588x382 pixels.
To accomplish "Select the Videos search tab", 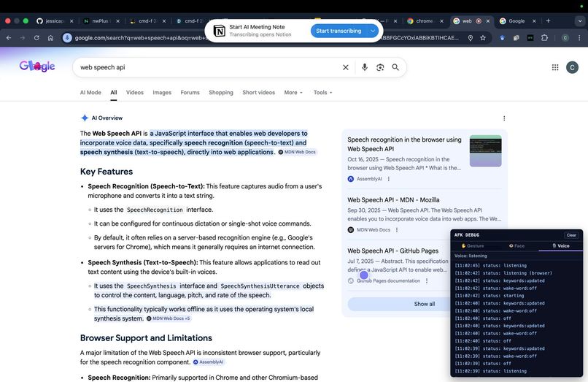I will pyautogui.click(x=135, y=93).
